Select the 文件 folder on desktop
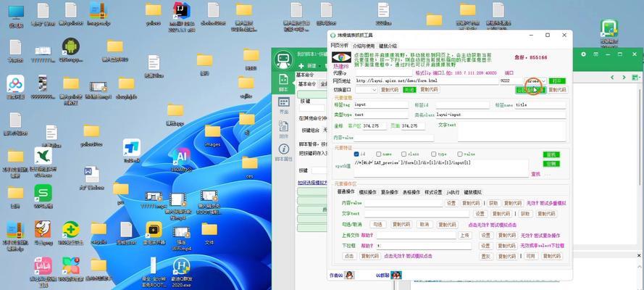This screenshot has width=644, height=290. tap(209, 233)
